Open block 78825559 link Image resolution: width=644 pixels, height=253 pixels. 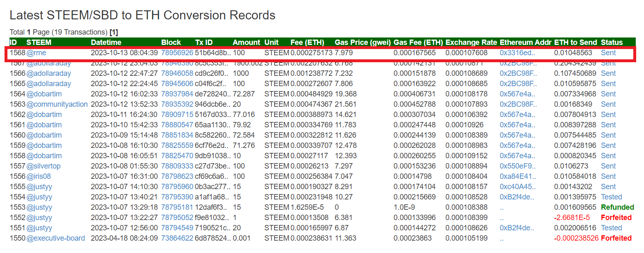click(177, 145)
